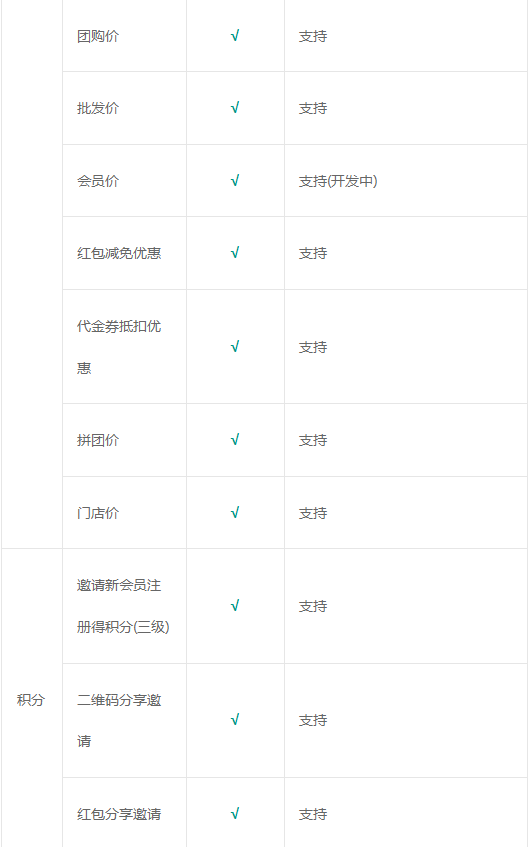Select the checkmark in the 会员价 row
This screenshot has height=847, width=529.
click(x=235, y=181)
